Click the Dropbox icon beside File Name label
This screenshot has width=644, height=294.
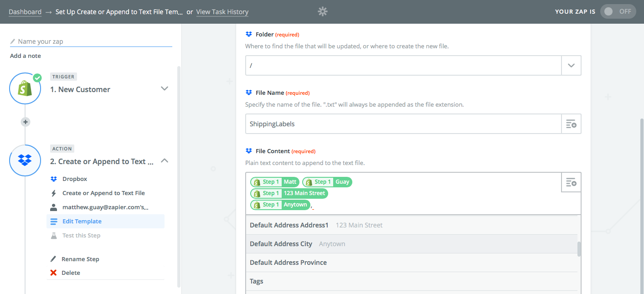(248, 93)
